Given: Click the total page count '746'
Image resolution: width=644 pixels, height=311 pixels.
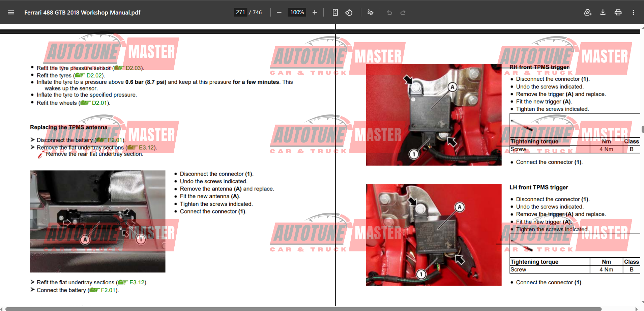Looking at the screenshot, I should tap(257, 12).
